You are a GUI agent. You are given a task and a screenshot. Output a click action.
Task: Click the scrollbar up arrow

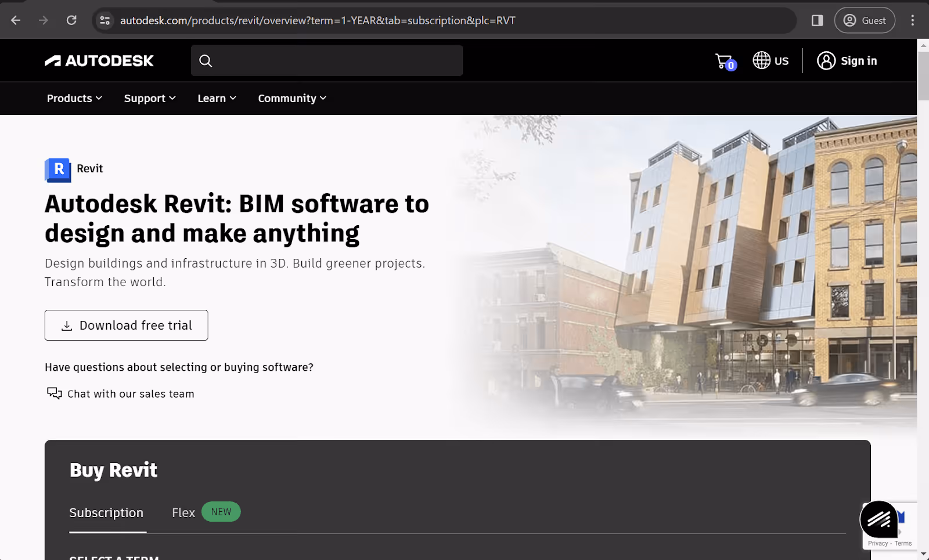923,45
